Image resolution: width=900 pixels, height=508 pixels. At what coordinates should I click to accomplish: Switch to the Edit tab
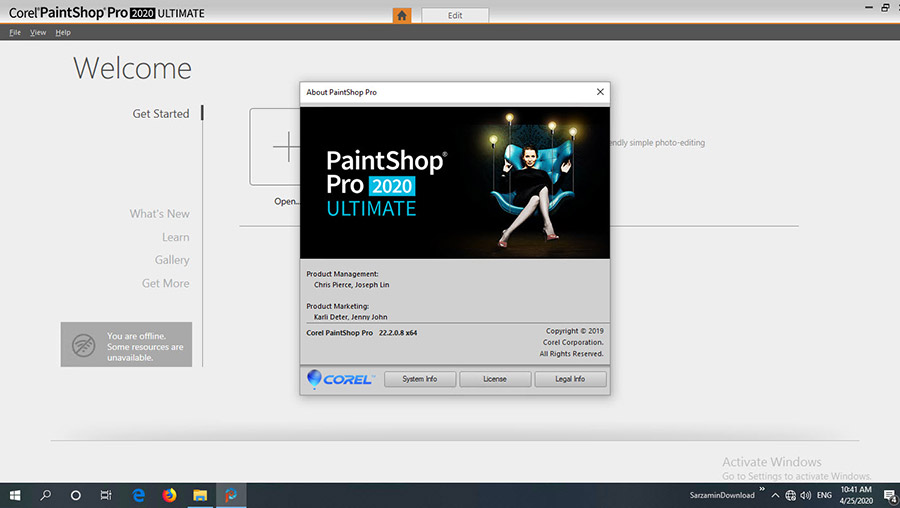(455, 15)
